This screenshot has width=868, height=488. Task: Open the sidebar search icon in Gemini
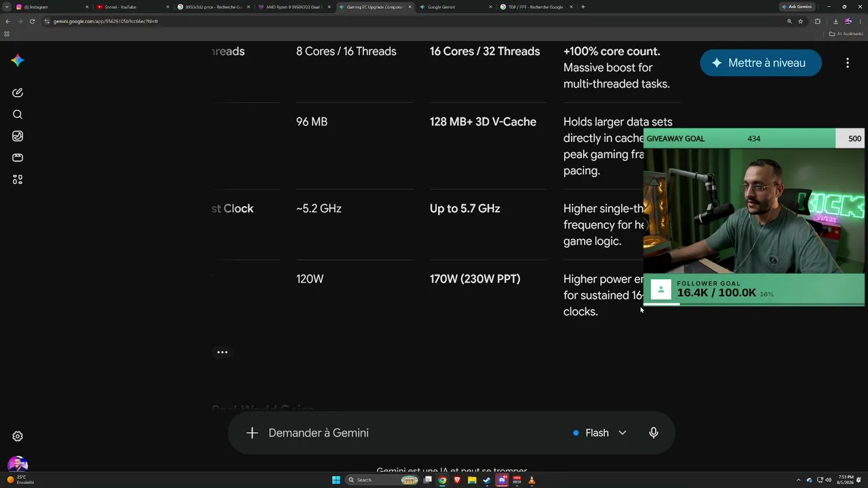pyautogui.click(x=18, y=115)
